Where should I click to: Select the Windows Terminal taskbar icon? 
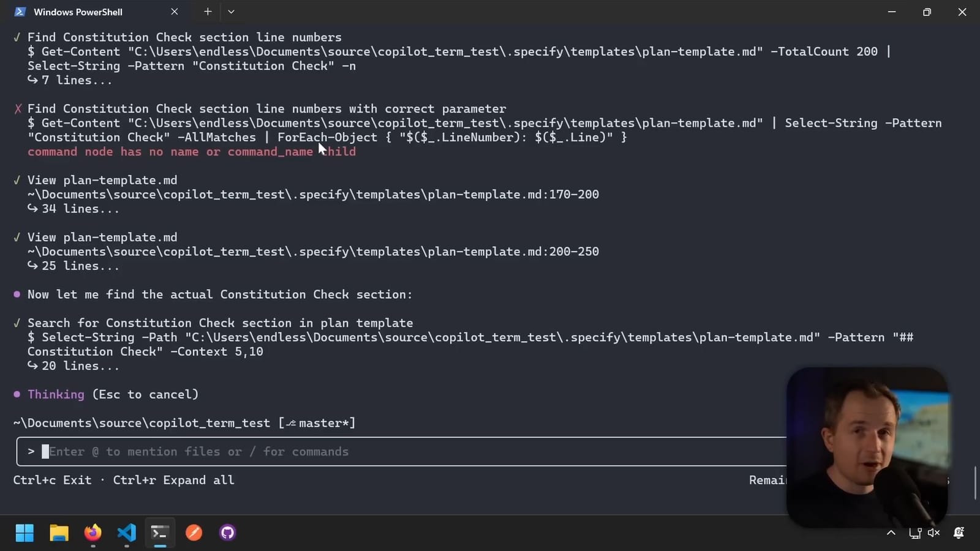(x=160, y=533)
